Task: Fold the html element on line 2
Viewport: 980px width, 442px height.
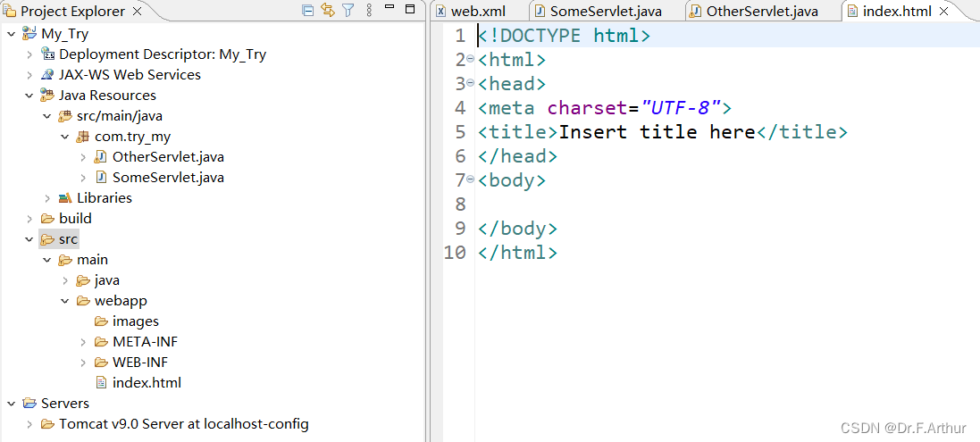Action: [471, 58]
